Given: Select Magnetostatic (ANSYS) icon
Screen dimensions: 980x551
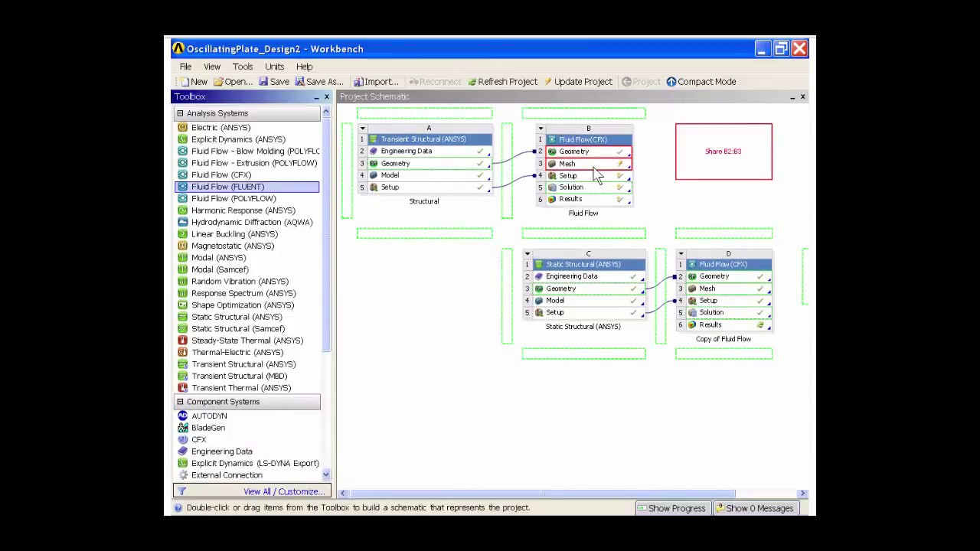Looking at the screenshot, I should (x=182, y=246).
